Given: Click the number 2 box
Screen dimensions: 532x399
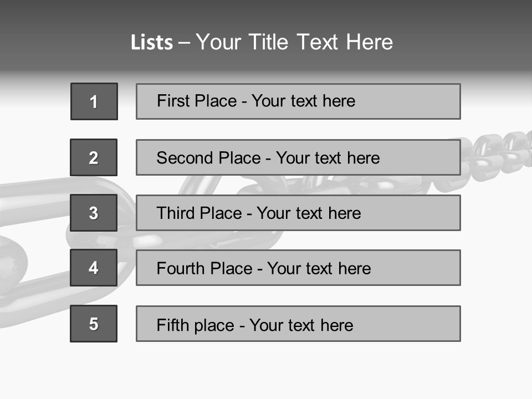Looking at the screenshot, I should [x=94, y=157].
